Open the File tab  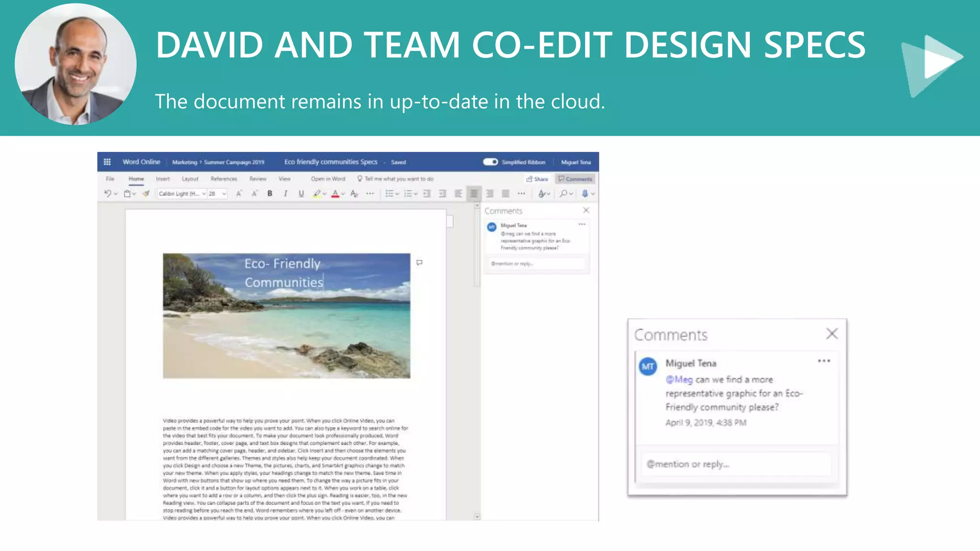tap(110, 179)
